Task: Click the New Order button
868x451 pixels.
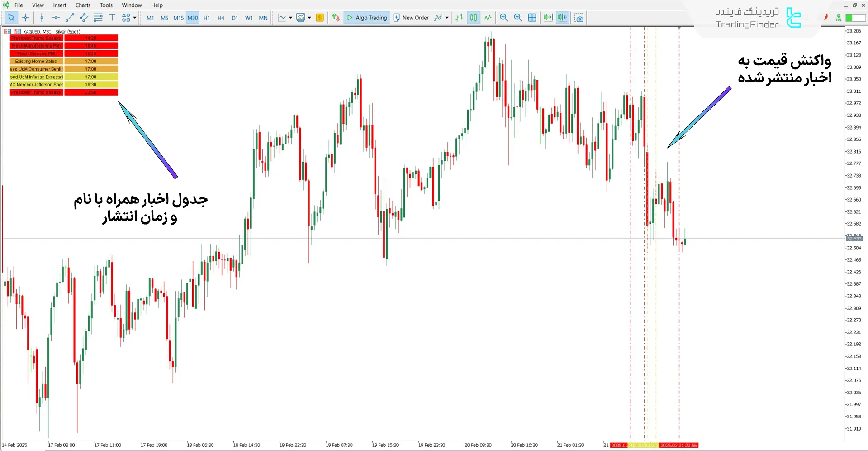Action: tap(411, 18)
